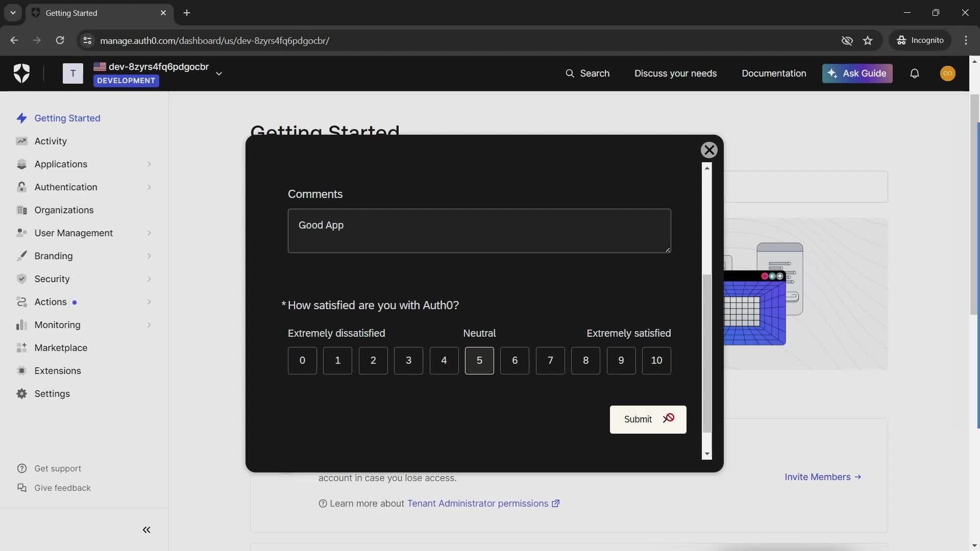The width and height of the screenshot is (980, 551).
Task: Open the site information icon
Action: (87, 40)
